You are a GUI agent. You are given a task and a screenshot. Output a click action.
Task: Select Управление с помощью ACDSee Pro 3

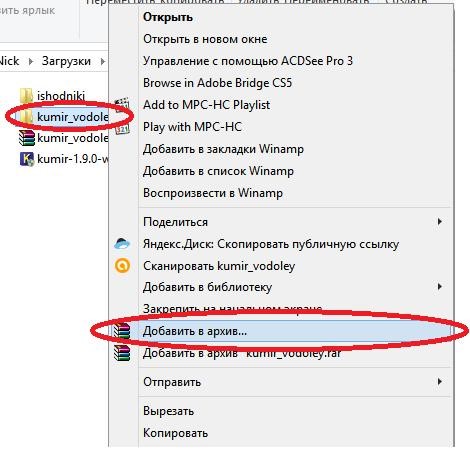click(248, 61)
